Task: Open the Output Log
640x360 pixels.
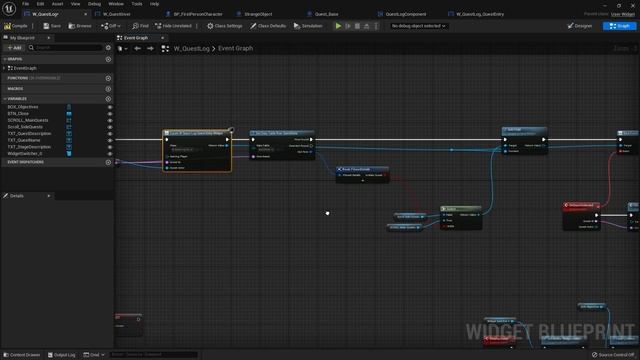Action: pos(62,355)
